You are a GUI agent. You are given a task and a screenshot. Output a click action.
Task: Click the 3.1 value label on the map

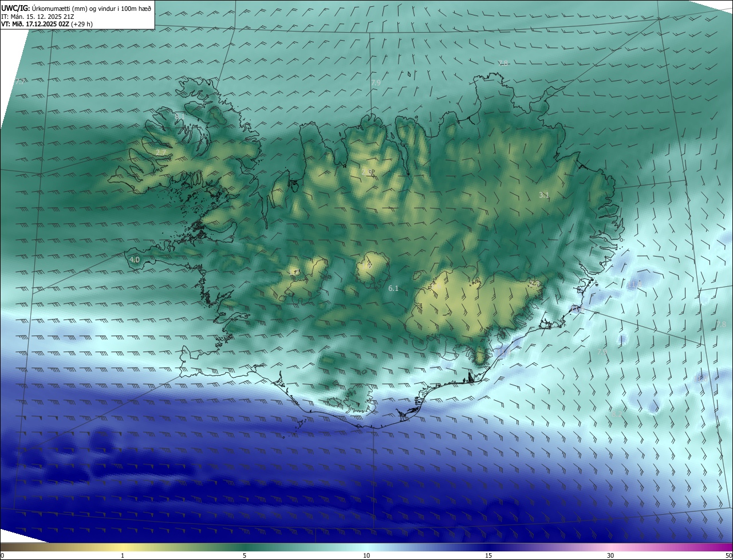click(544, 195)
